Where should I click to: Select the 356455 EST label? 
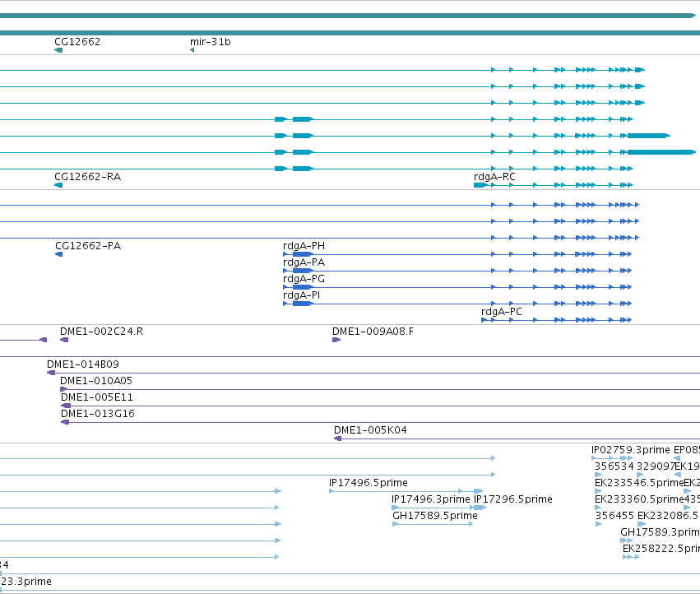614,516
